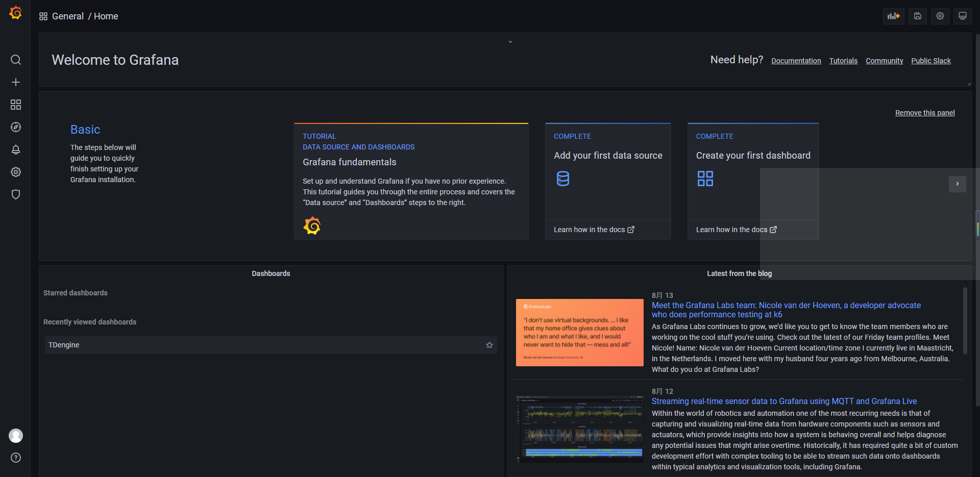Open the Streaming real-time sensor data blog post
This screenshot has width=980, height=477.
pyautogui.click(x=784, y=401)
